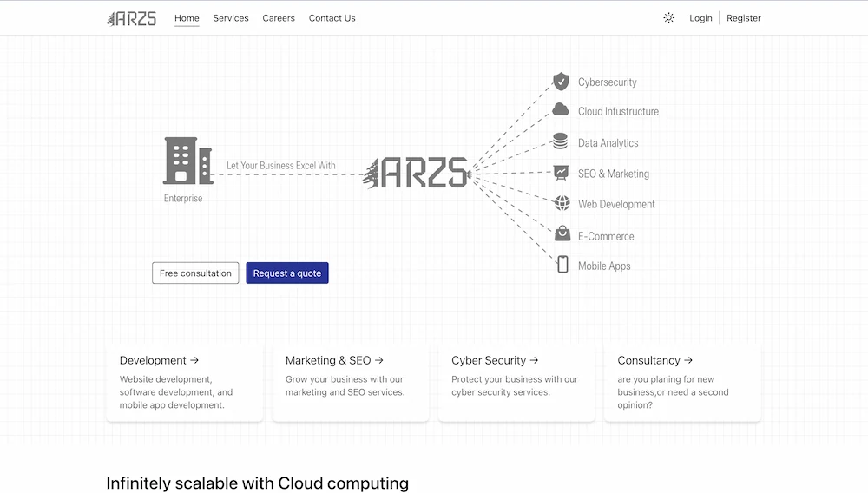
Task: Click the Web Development globe icon
Action: click(x=562, y=203)
